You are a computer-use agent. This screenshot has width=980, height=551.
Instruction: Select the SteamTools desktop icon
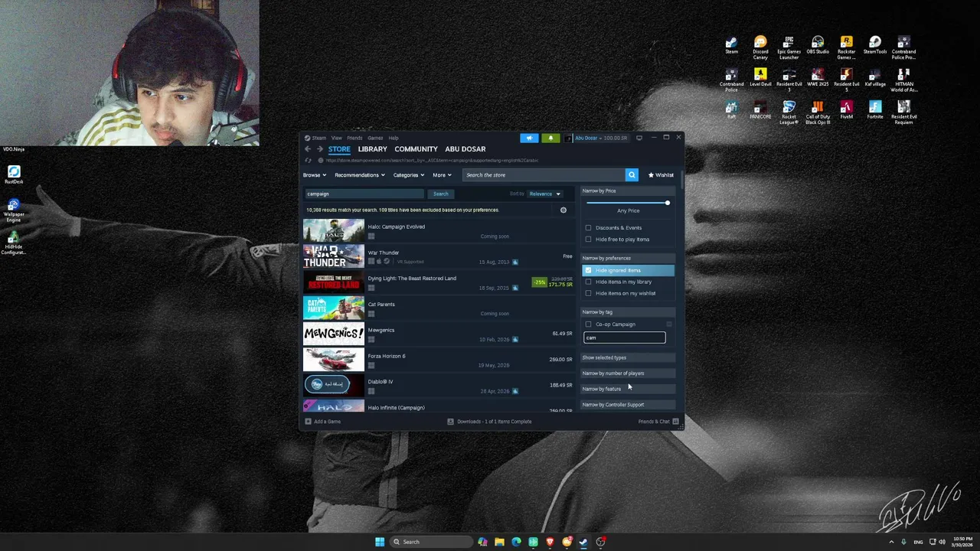coord(875,44)
